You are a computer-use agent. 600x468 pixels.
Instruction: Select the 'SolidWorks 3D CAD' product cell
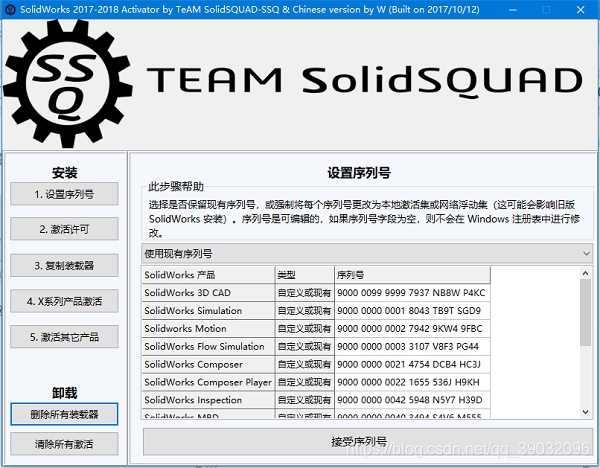point(208,293)
